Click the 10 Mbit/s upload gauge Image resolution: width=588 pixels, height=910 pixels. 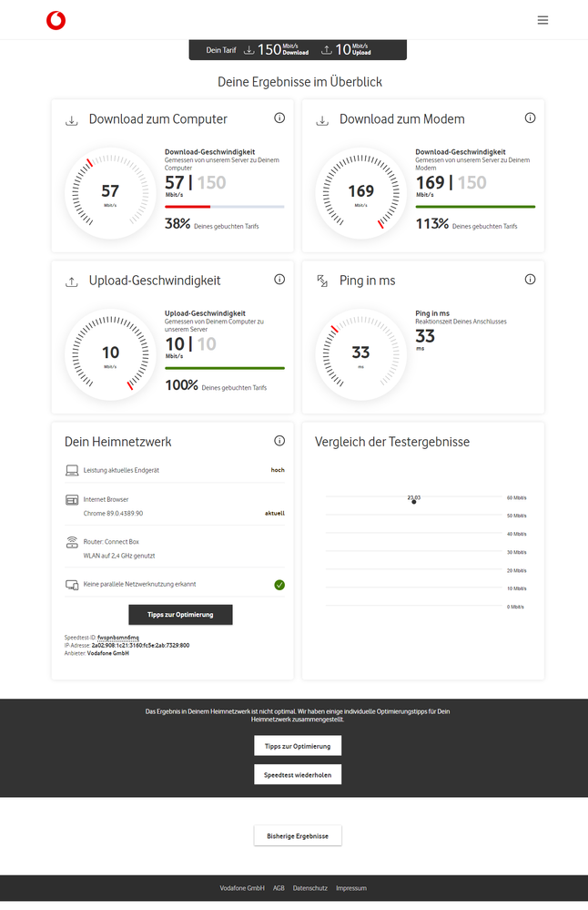(x=110, y=354)
